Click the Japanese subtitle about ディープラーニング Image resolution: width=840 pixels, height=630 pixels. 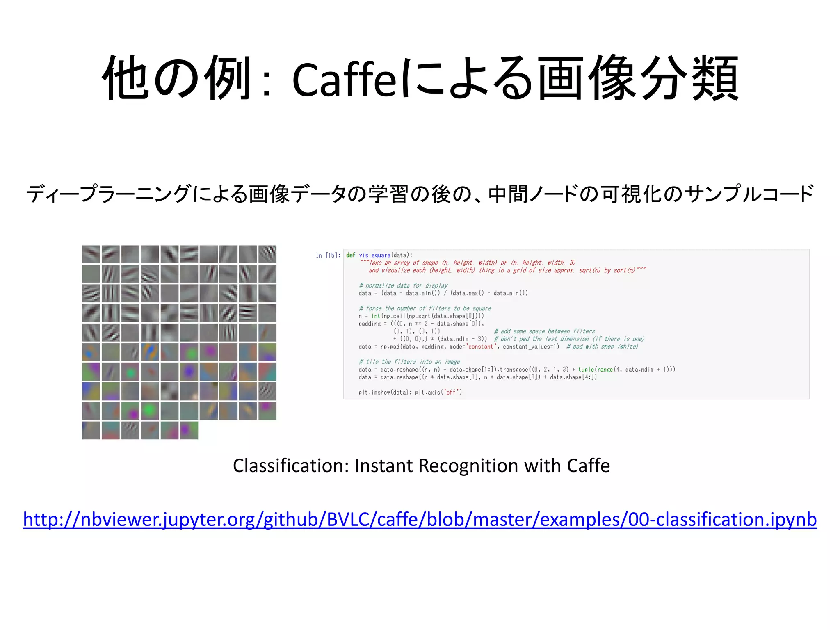point(420,194)
